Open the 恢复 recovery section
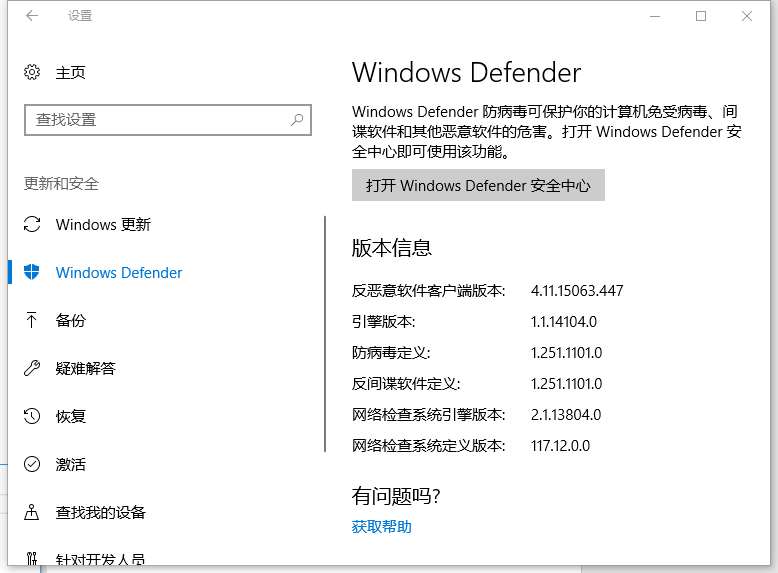Image resolution: width=778 pixels, height=573 pixels. point(70,416)
